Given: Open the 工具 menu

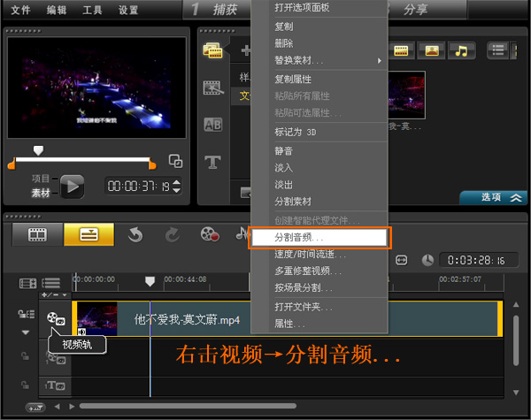Looking at the screenshot, I should pyautogui.click(x=92, y=10).
